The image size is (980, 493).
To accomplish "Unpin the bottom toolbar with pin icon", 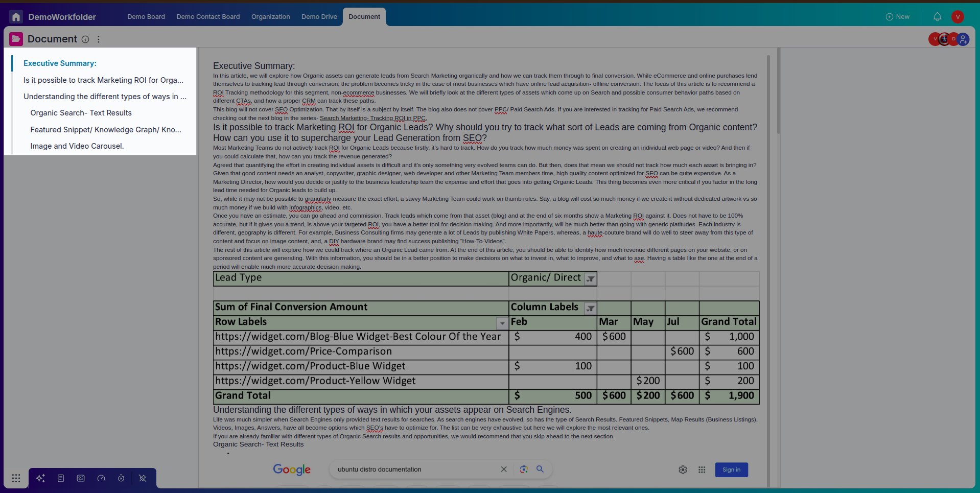I will tap(143, 478).
